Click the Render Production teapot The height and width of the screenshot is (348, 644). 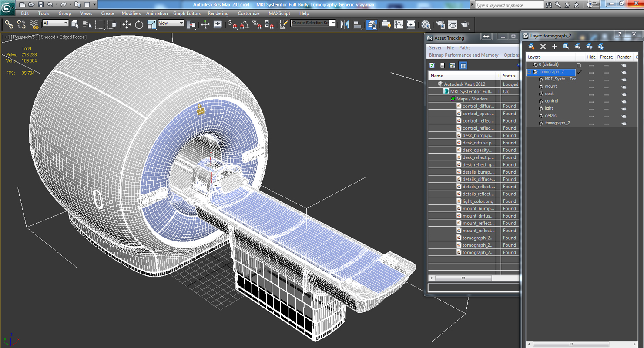coord(465,24)
